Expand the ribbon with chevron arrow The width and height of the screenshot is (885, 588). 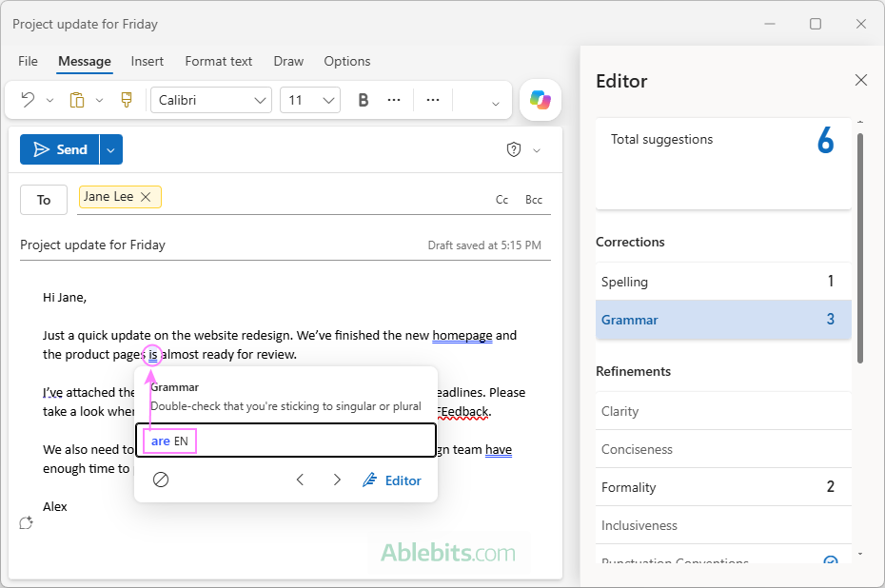[496, 104]
